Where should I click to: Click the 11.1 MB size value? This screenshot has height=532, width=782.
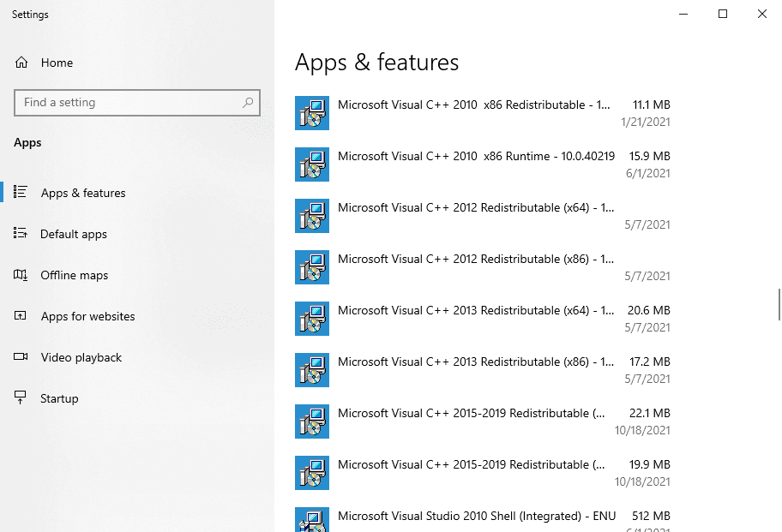coord(652,105)
